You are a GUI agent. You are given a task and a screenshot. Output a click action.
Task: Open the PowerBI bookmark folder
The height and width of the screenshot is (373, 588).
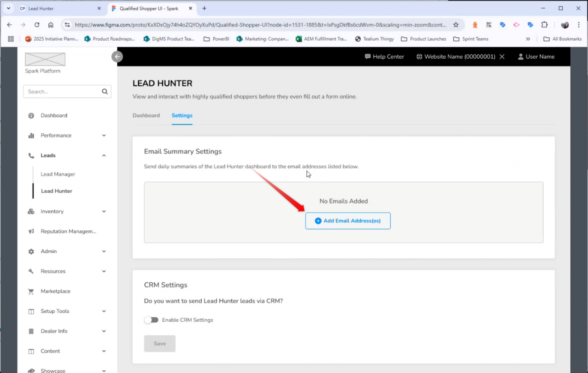(216, 39)
